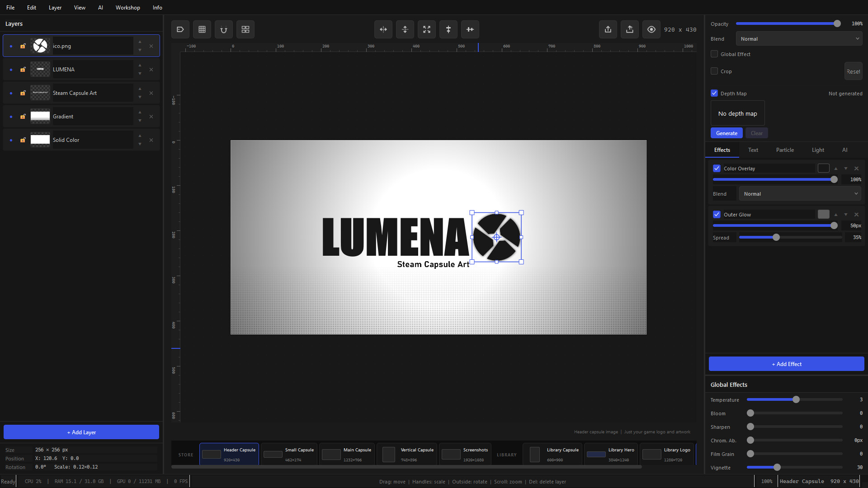Disable the Outer Glow effect checkbox
The height and width of the screenshot is (488, 868).
click(x=717, y=214)
